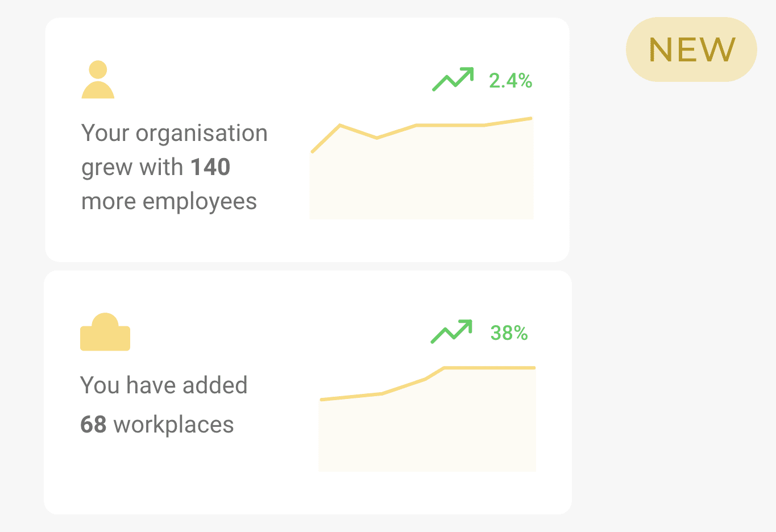Click the "grew with" text
The height and width of the screenshot is (532, 776).
[x=132, y=167]
